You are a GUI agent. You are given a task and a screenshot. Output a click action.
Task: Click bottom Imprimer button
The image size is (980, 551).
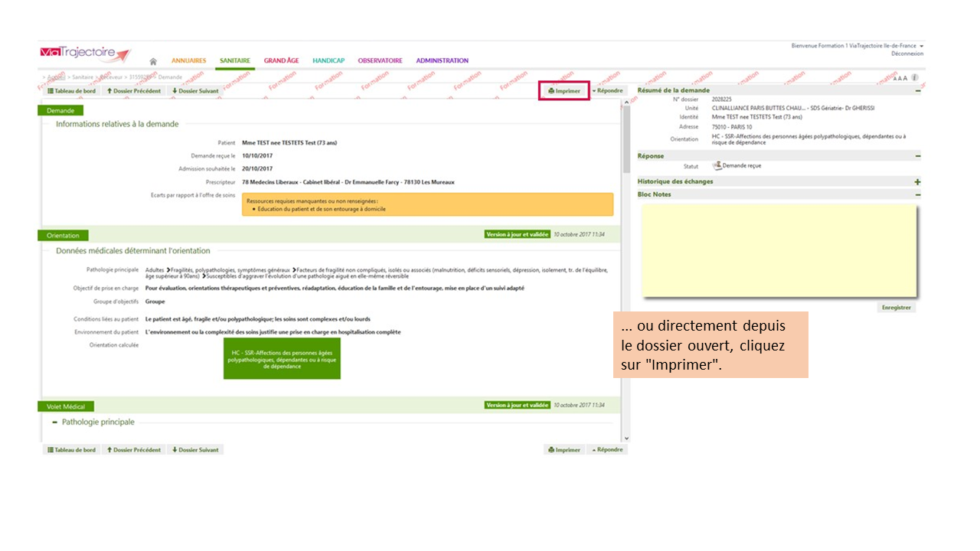(564, 450)
